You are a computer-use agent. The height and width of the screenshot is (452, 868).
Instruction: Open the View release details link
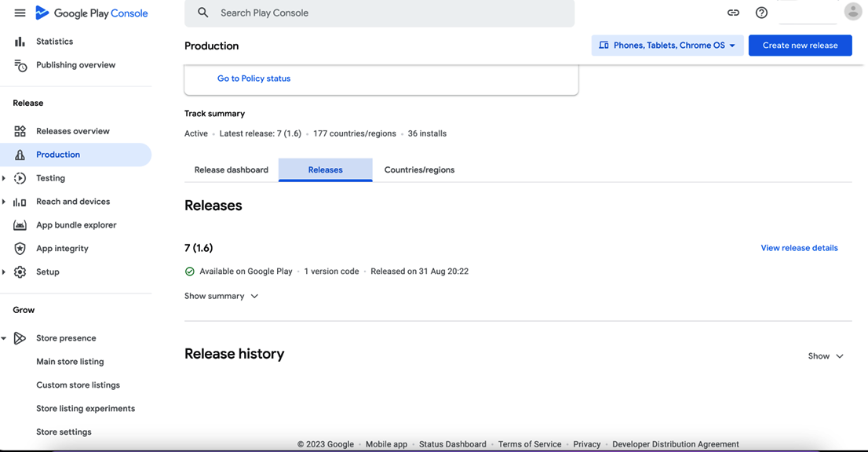pos(799,248)
